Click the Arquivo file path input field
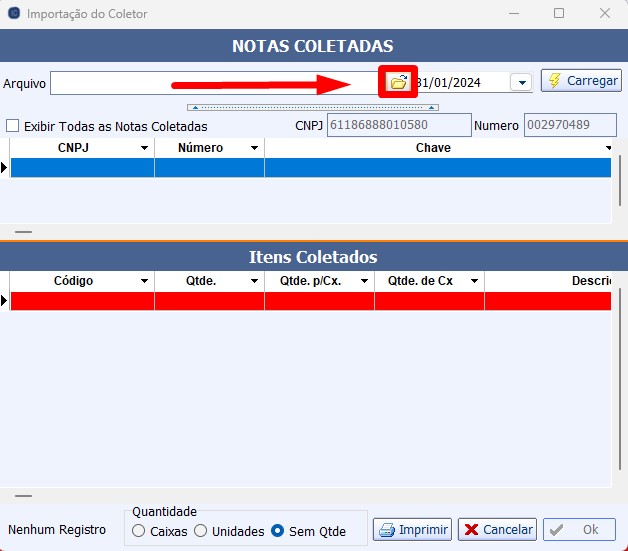628x551 pixels. [x=200, y=83]
